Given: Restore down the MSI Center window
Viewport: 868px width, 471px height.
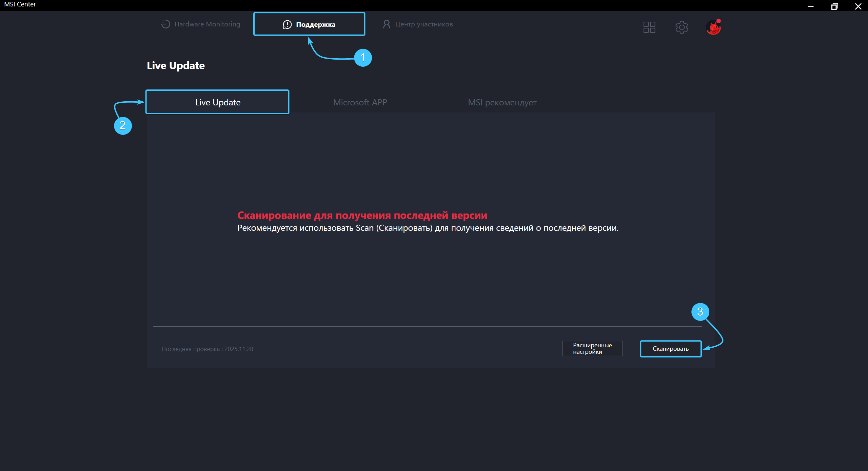Looking at the screenshot, I should (834, 6).
